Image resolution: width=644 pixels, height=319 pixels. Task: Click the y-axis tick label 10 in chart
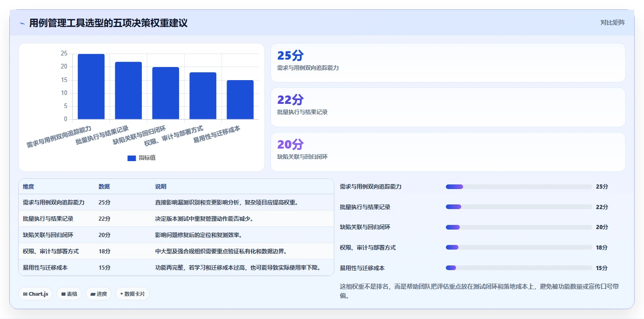(x=64, y=93)
